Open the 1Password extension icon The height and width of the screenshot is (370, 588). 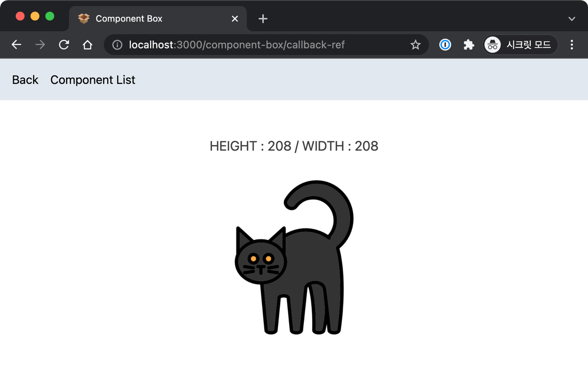(445, 45)
